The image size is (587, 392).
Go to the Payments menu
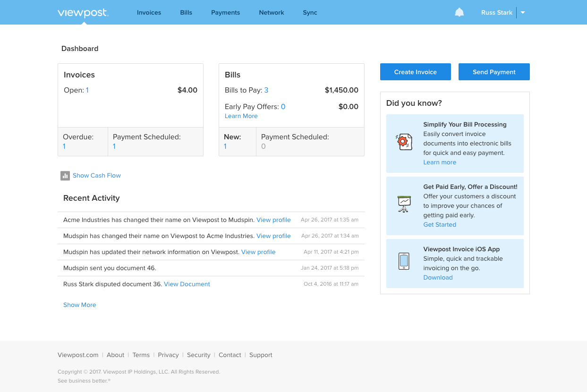(225, 13)
